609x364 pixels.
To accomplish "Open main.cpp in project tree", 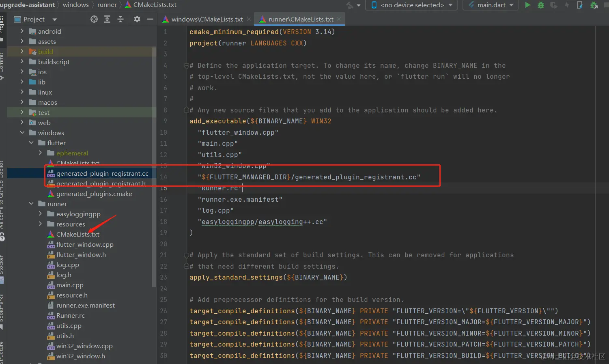I will click(70, 285).
